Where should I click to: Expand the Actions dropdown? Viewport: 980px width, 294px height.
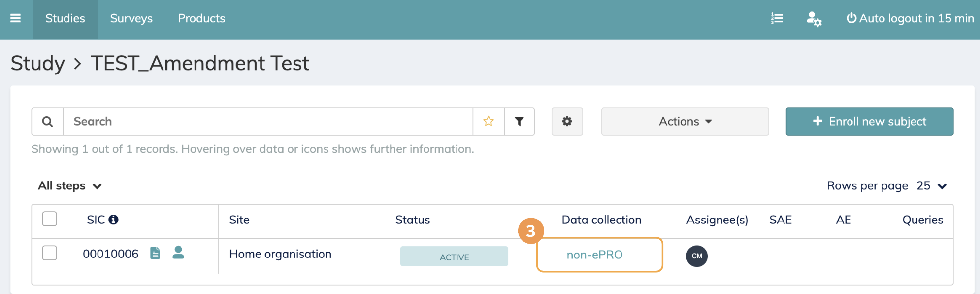coord(685,121)
